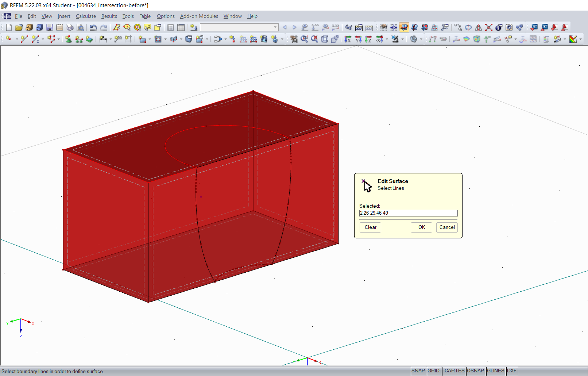Toggle CARTES in the status bar
The width and height of the screenshot is (588, 376).
point(454,371)
